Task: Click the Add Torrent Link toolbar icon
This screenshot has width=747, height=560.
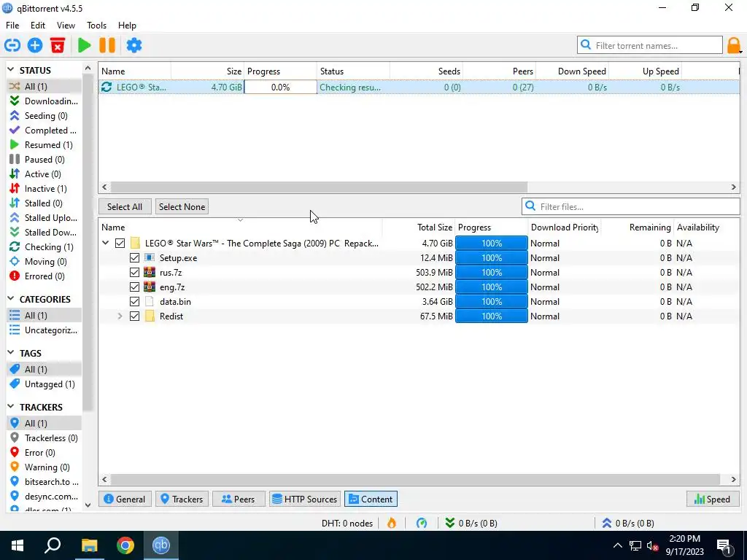Action: coord(12,45)
